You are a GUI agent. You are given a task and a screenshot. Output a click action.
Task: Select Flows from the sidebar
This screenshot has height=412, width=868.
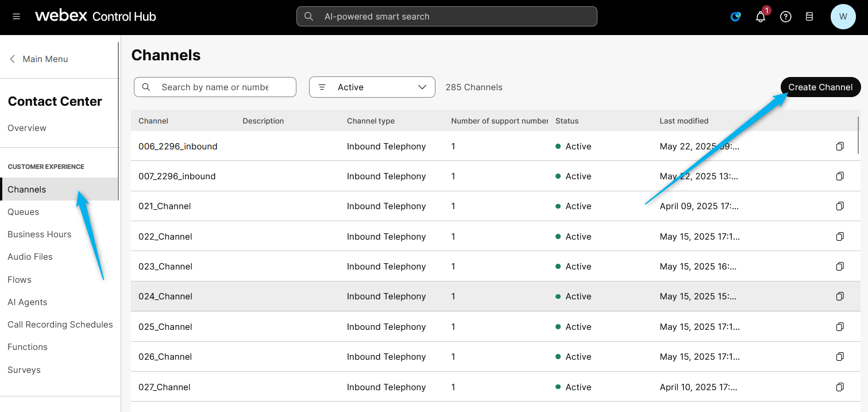point(20,280)
